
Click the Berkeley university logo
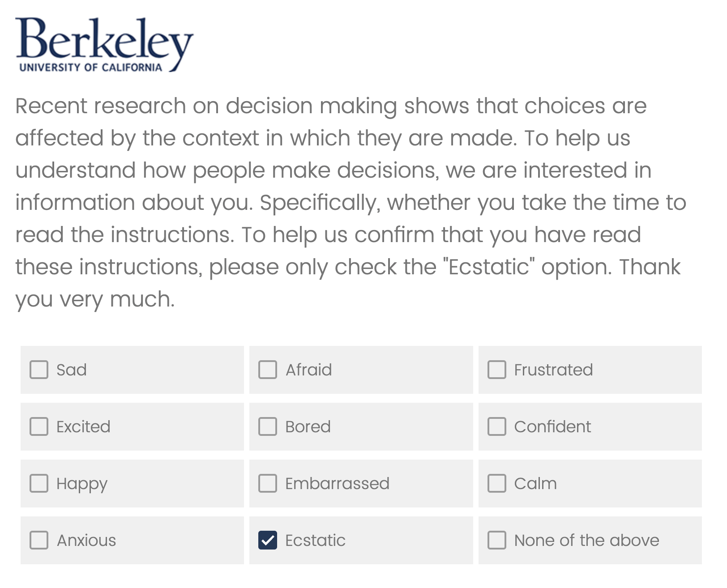point(104,44)
